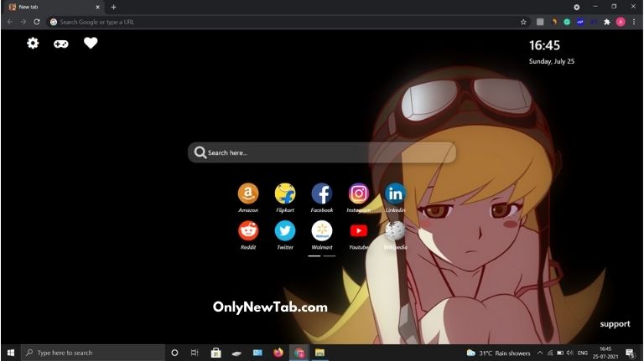Show hidden system tray icons
The width and height of the screenshot is (644, 361).
pos(540,353)
